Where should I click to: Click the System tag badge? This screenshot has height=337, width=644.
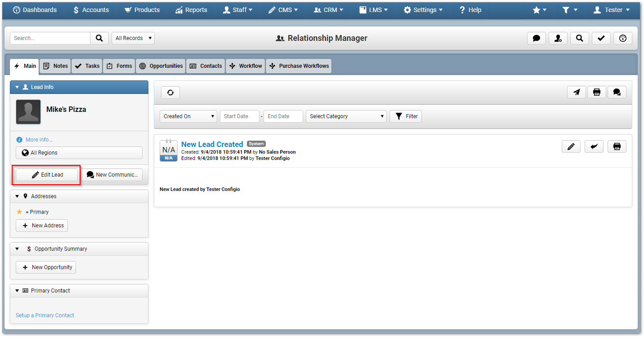(256, 144)
